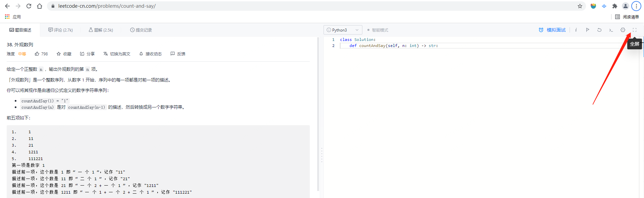The image size is (644, 198).
Task: Open the browser home page
Action: [40, 6]
